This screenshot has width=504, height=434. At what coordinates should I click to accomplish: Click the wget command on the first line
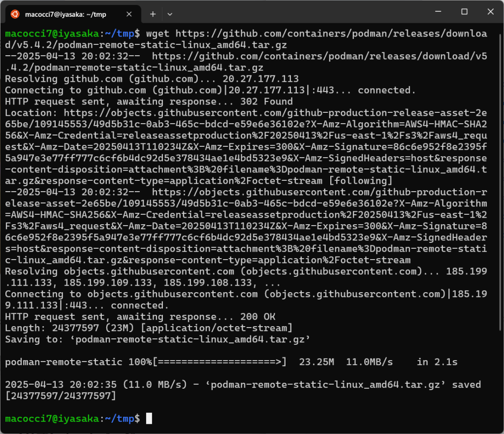[157, 34]
